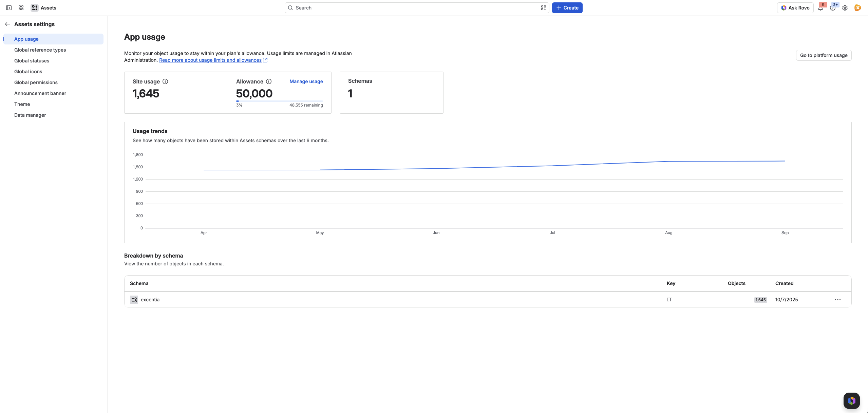Show info tooltip next to Site usage

pos(165,81)
